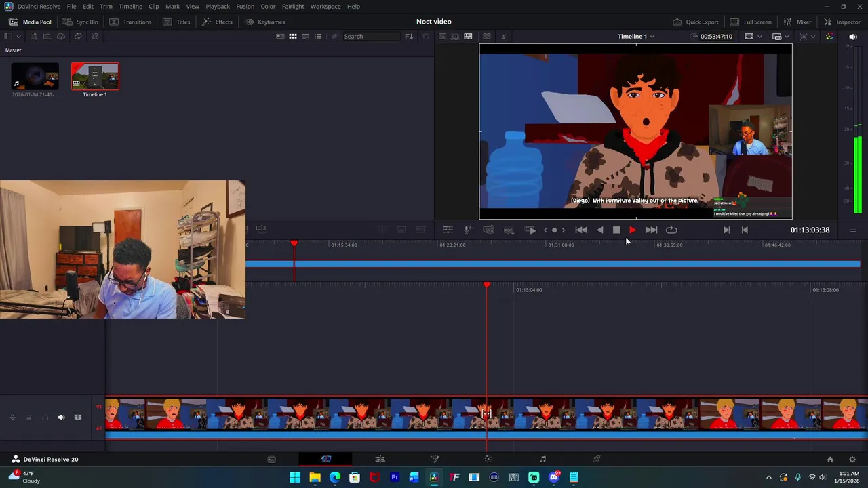Open the Timeline 1 name dropdown
Viewport: 868px width, 488px height.
(635, 36)
